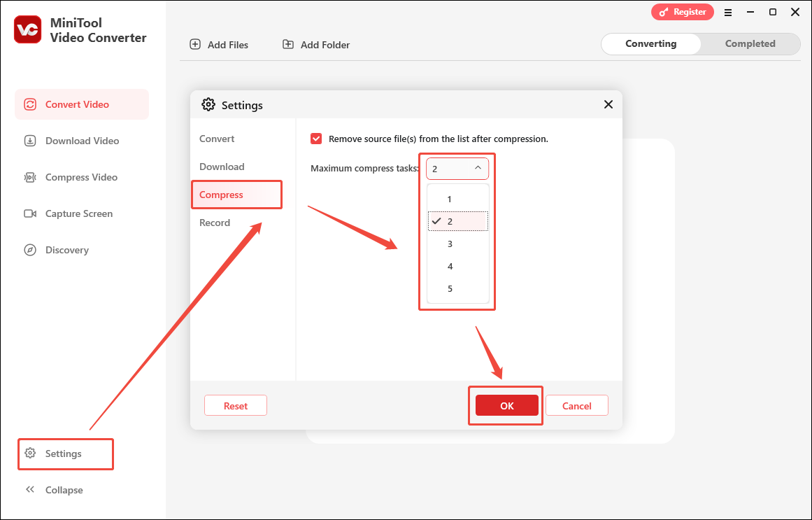The height and width of the screenshot is (520, 812).
Task: Reset settings to defaults
Action: click(235, 405)
